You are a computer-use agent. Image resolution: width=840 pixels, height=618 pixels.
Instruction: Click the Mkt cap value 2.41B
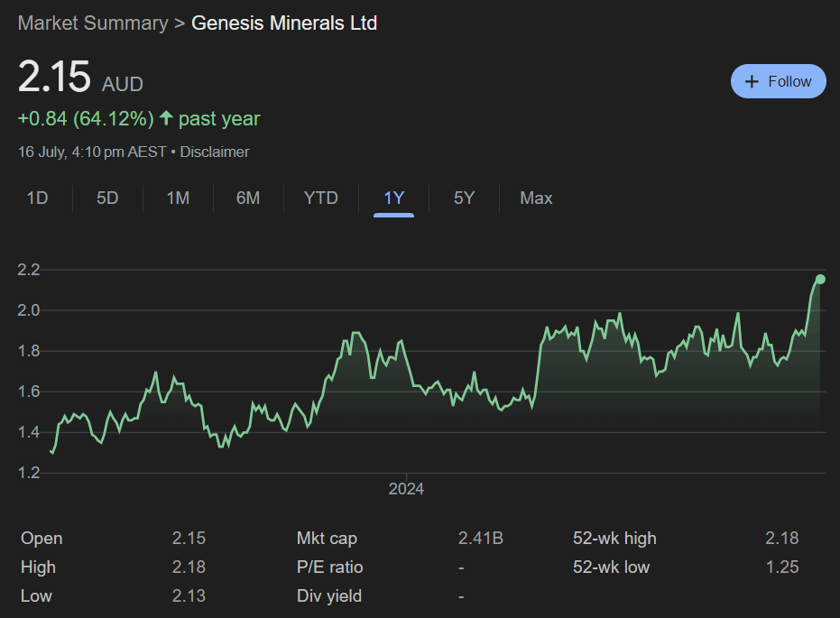pyautogui.click(x=481, y=539)
